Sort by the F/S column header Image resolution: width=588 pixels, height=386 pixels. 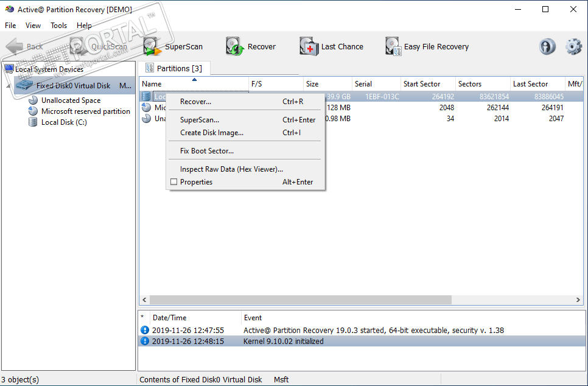[276, 84]
